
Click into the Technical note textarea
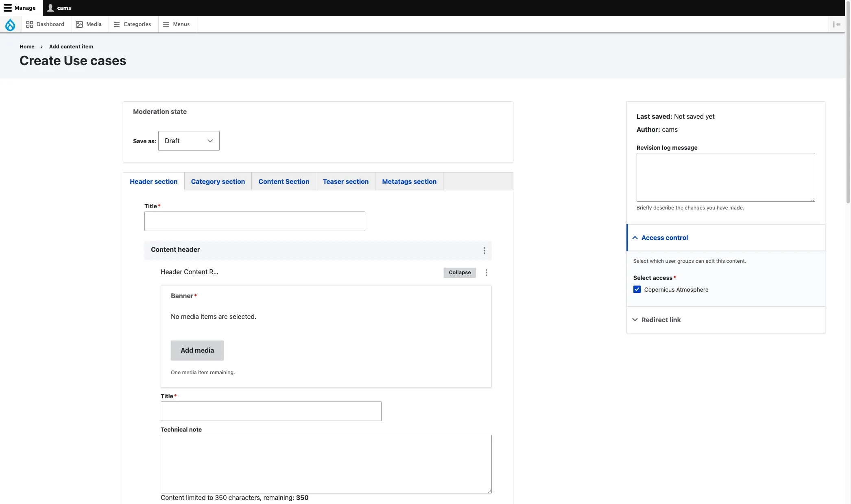tap(326, 464)
